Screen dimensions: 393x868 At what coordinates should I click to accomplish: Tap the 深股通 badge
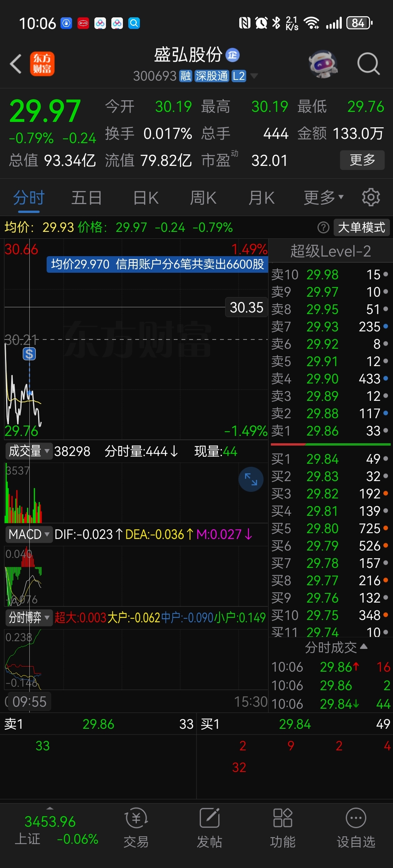pos(212,76)
